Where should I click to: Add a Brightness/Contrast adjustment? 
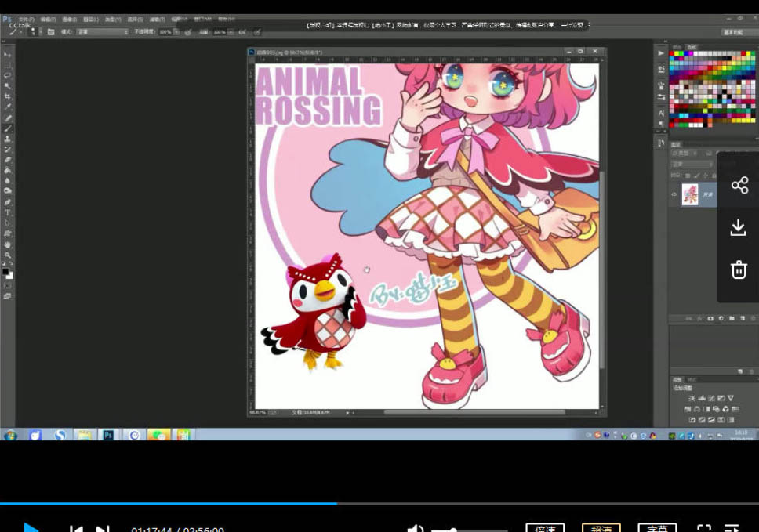click(x=692, y=399)
